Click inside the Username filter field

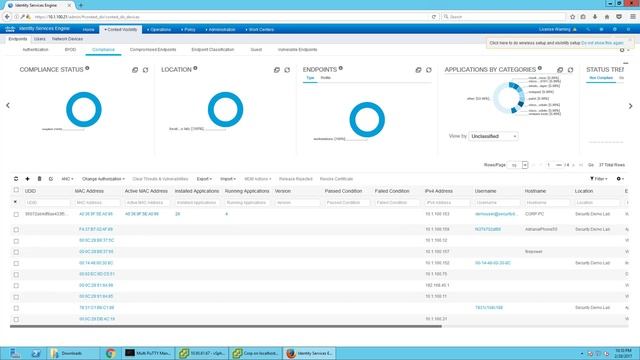click(498, 202)
